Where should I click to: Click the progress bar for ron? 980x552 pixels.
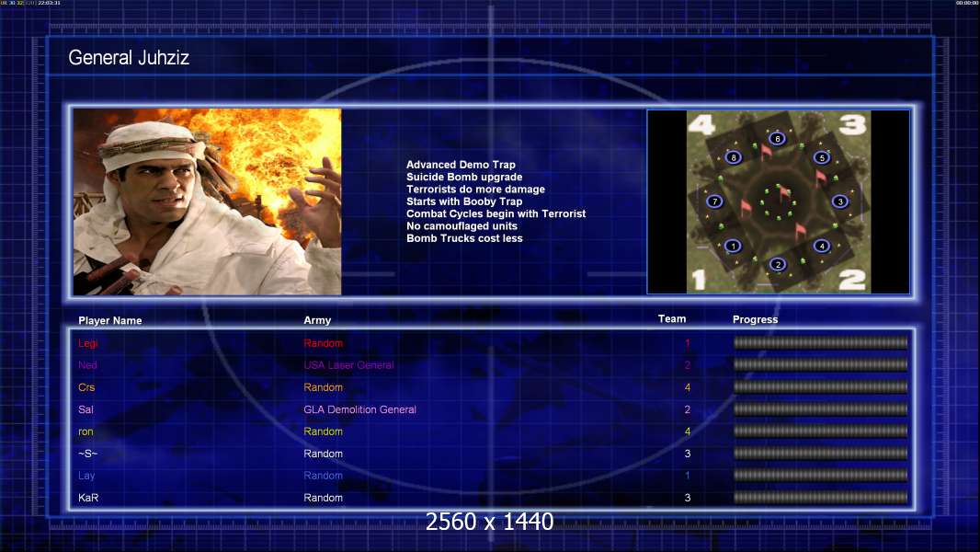pyautogui.click(x=821, y=431)
